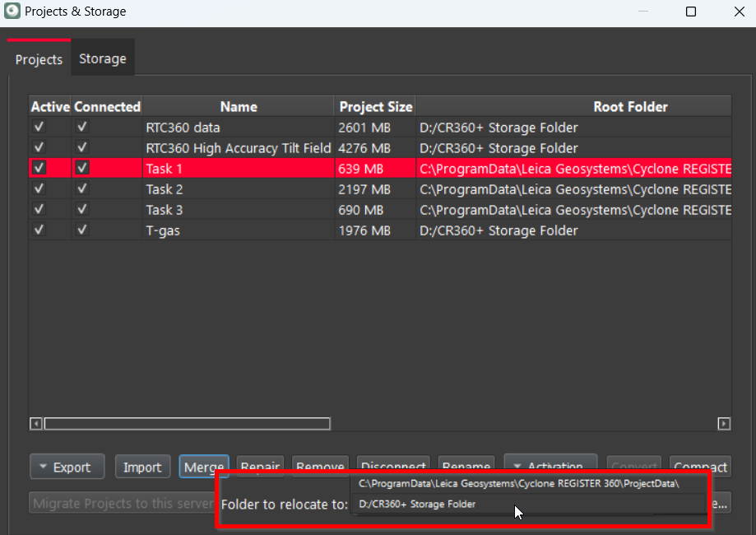Sort by Project Size column header
756x535 pixels.
(375, 107)
